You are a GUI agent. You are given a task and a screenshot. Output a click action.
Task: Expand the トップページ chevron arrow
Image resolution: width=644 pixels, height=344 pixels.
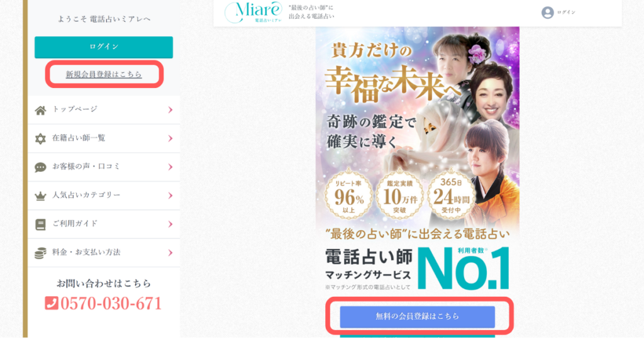click(x=170, y=109)
